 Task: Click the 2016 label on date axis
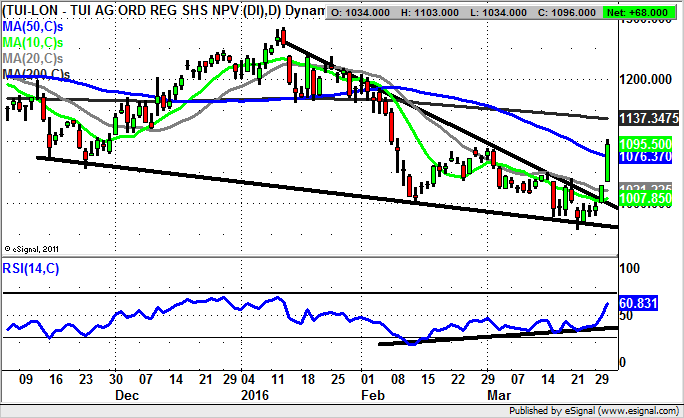(256, 396)
